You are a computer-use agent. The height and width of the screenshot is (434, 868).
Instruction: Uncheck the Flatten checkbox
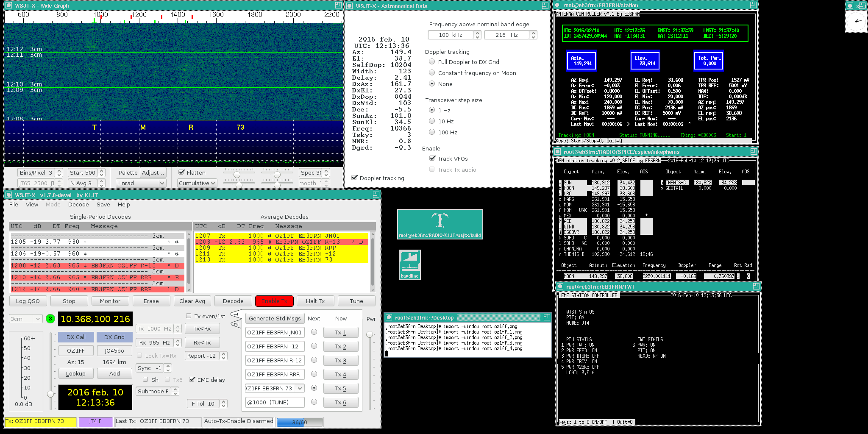pos(182,172)
